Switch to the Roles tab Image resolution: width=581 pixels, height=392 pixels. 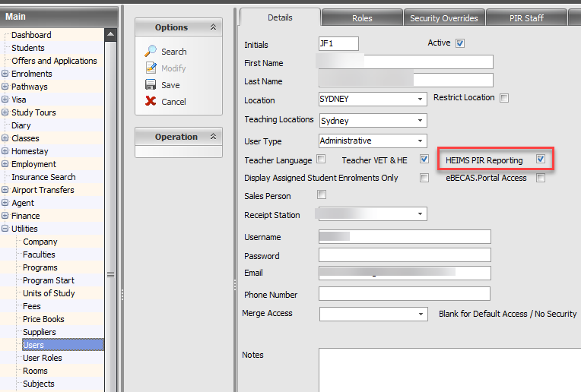coord(362,18)
